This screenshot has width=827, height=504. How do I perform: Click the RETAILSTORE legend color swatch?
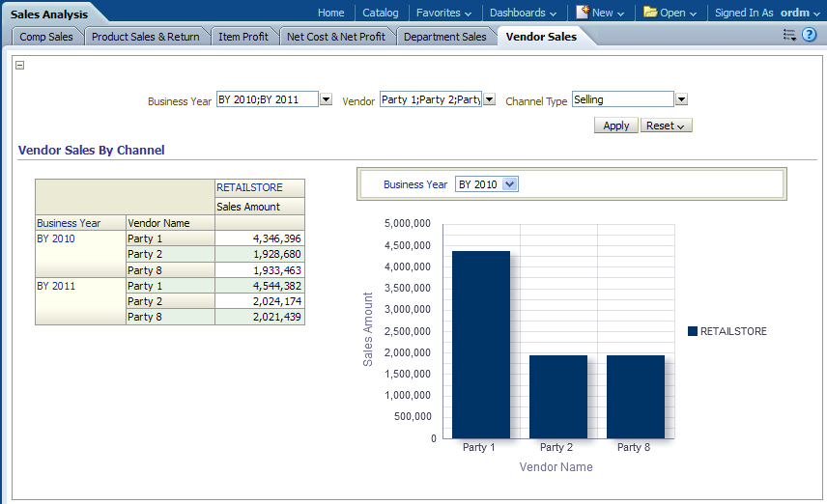693,331
